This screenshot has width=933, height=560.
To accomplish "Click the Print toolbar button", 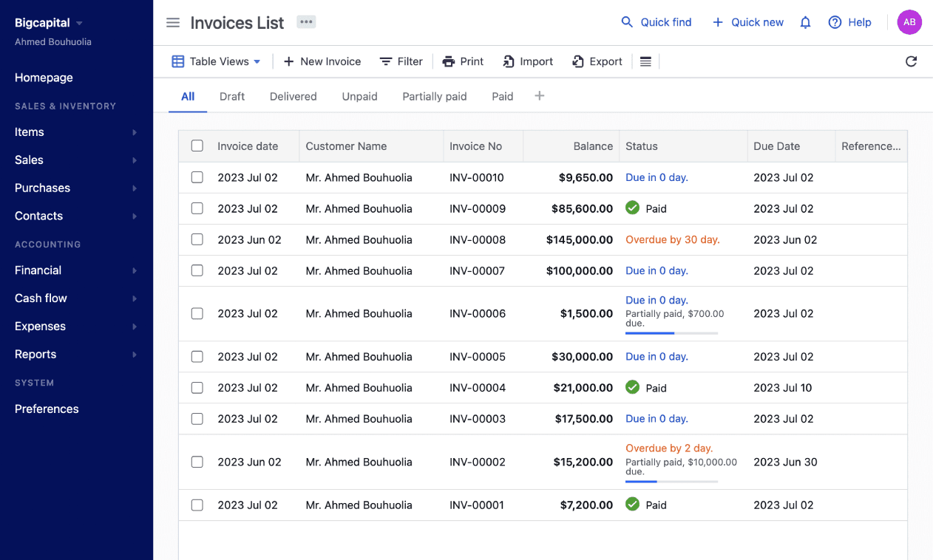I will (x=463, y=61).
